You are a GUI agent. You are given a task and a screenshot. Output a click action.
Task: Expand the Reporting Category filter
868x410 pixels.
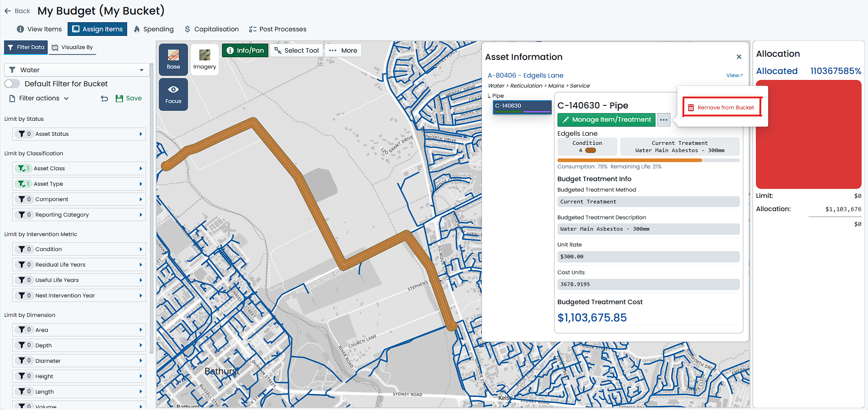(x=79, y=215)
